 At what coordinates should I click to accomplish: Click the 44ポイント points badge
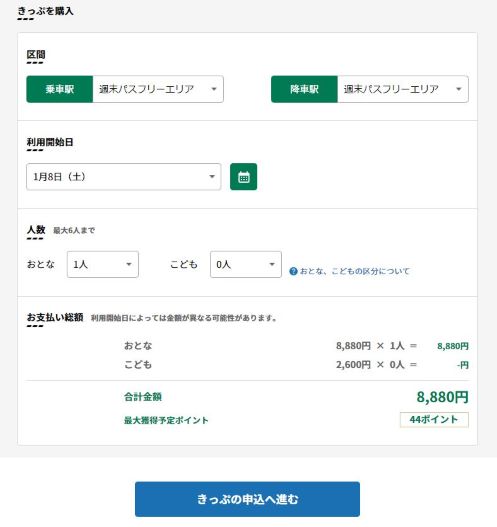pyautogui.click(x=434, y=419)
